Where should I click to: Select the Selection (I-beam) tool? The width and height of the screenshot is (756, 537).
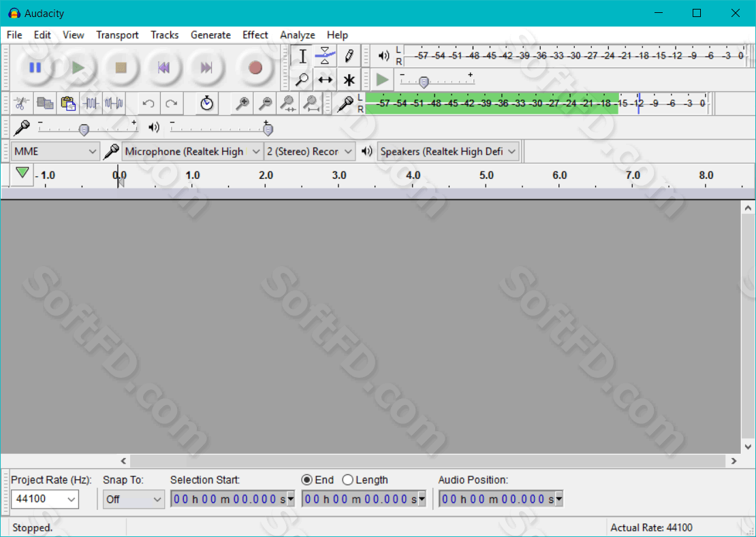point(302,56)
